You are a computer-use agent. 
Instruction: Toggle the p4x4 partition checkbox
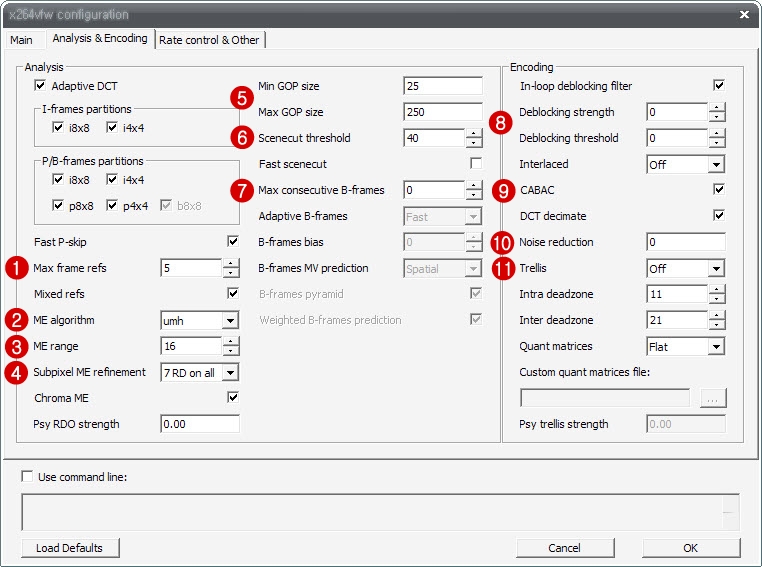(112, 205)
